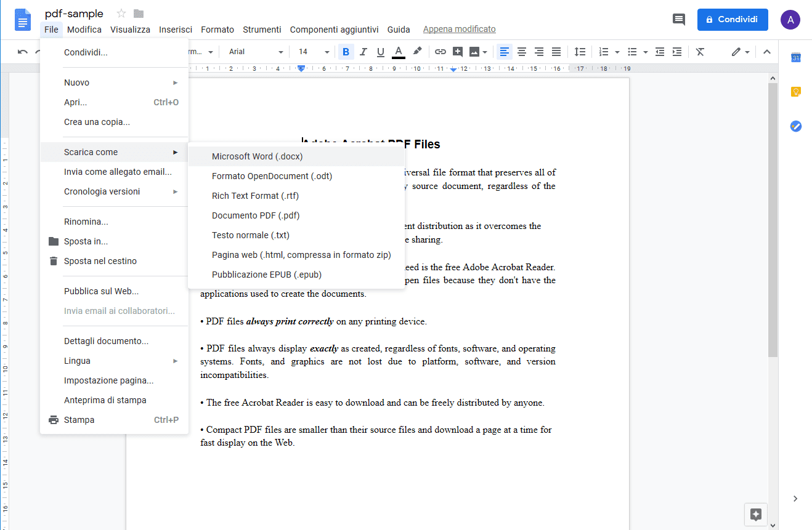Open the Inserisci menu
The height and width of the screenshot is (530, 812).
(x=176, y=30)
